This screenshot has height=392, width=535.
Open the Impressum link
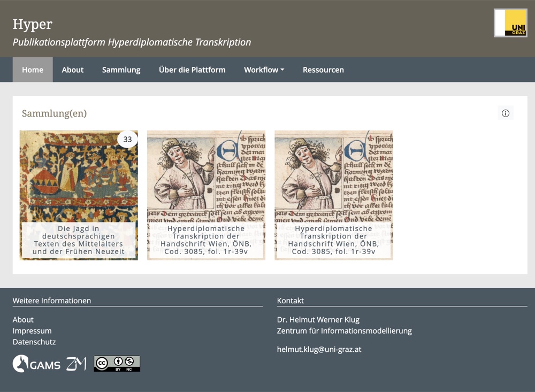click(32, 331)
